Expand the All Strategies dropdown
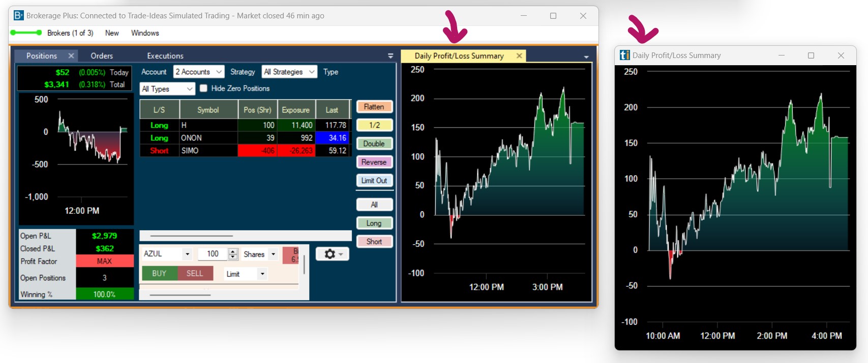The width and height of the screenshot is (868, 363). (289, 72)
